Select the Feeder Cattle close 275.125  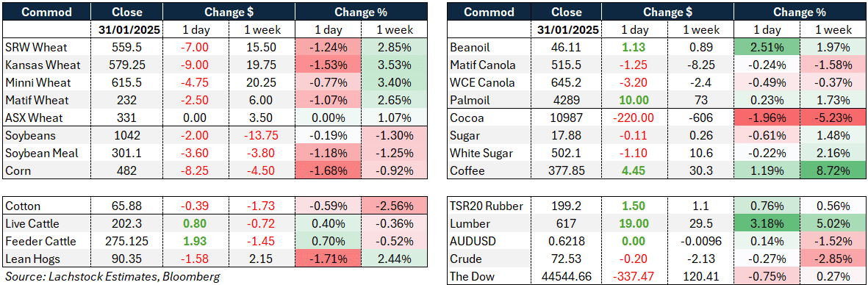tap(126, 241)
